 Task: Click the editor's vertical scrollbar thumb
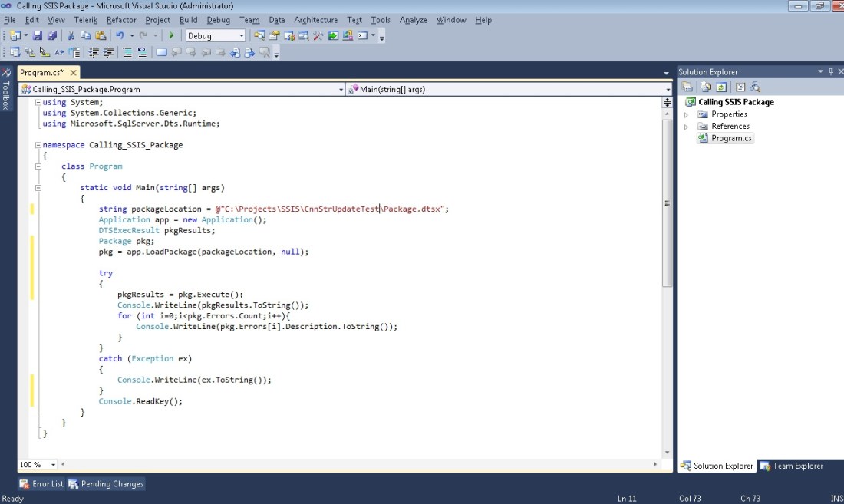point(667,203)
